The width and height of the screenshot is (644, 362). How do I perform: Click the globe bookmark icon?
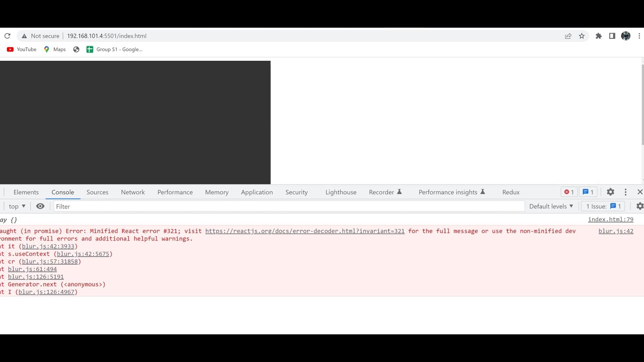tap(76, 49)
